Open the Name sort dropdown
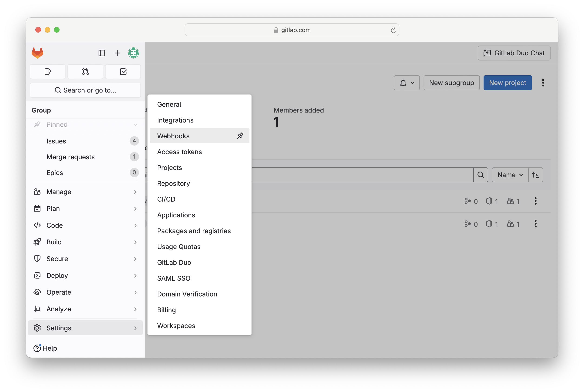This screenshot has height=392, width=584. (x=510, y=175)
